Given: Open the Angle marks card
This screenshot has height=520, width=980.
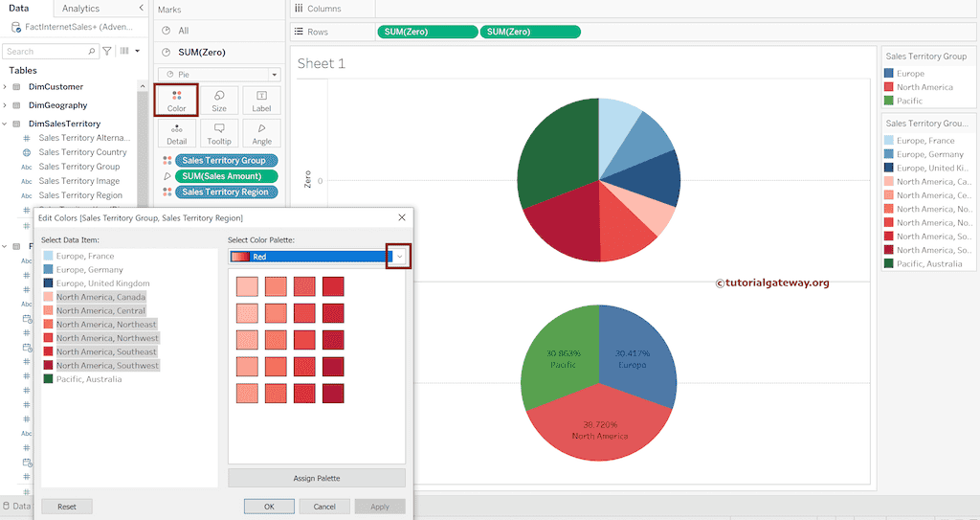Looking at the screenshot, I should point(261,133).
